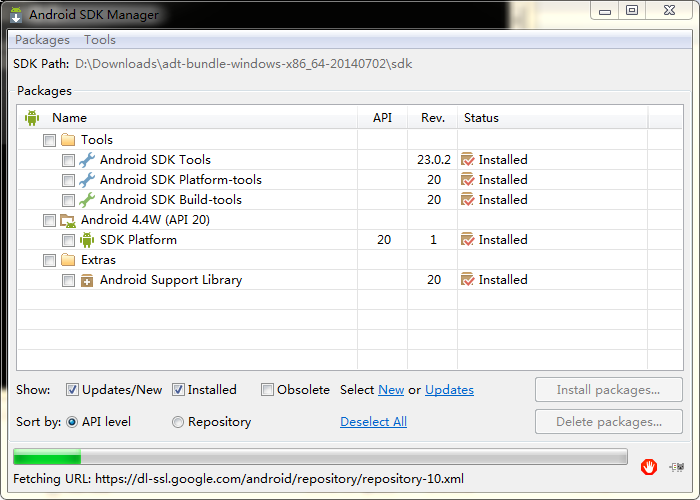Image resolution: width=700 pixels, height=500 pixels.
Task: Click the red stop hand icon
Action: pos(649,467)
